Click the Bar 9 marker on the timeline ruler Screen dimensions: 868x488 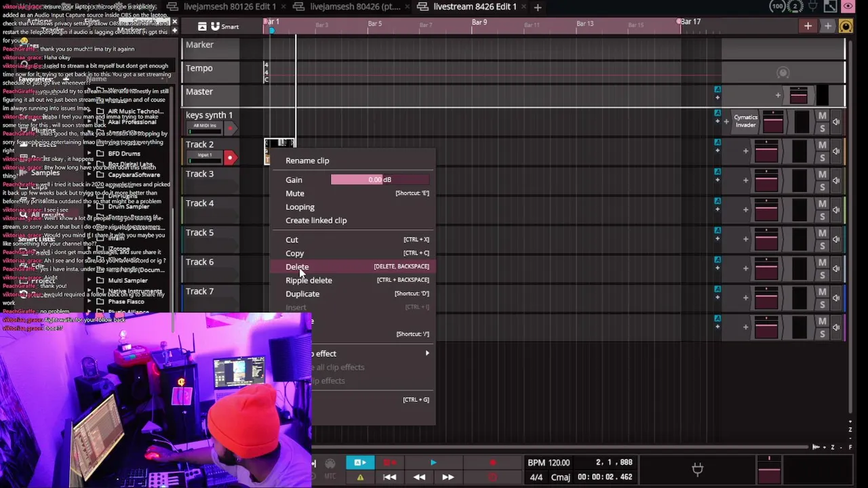(479, 22)
